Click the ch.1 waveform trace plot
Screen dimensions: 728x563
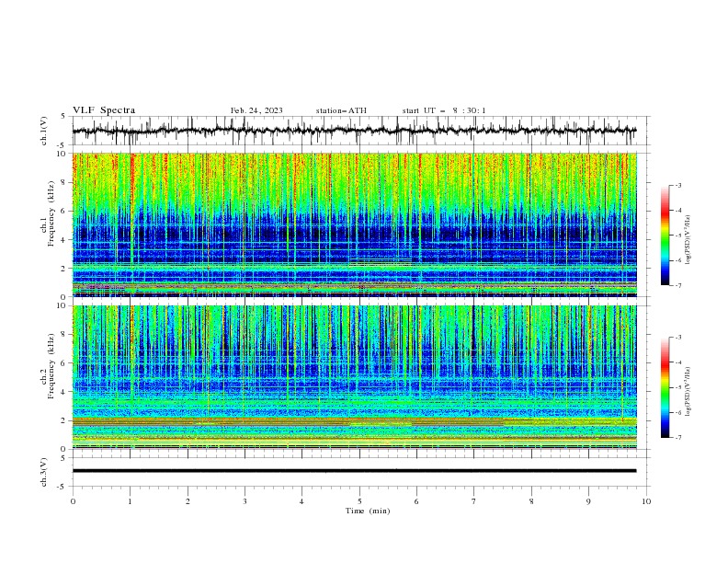pos(354,131)
